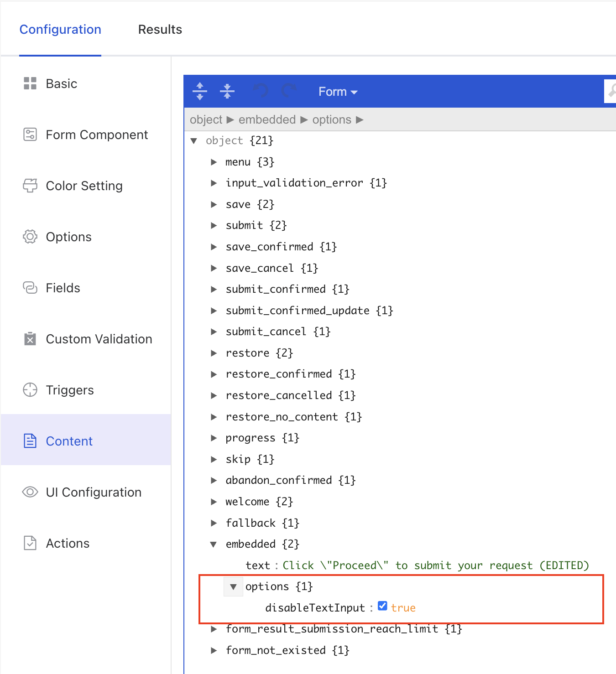Click the Basic grid icon in sidebar

pyautogui.click(x=30, y=83)
